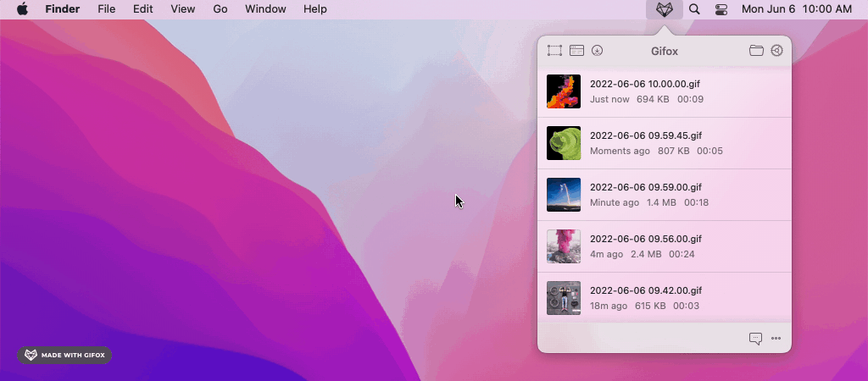This screenshot has width=868, height=381.
Task: Select rocket launch thumbnail of 09.59.00.gif
Action: (564, 195)
